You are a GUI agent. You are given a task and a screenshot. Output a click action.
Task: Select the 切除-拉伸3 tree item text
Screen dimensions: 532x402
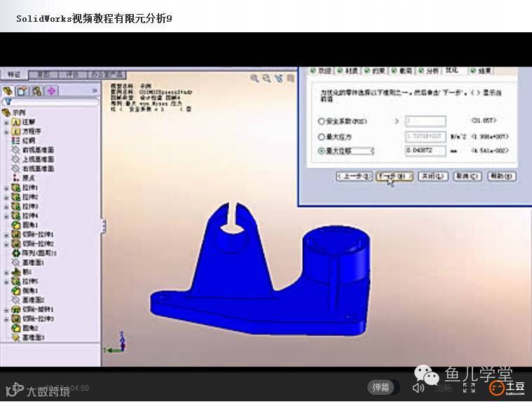click(38, 319)
